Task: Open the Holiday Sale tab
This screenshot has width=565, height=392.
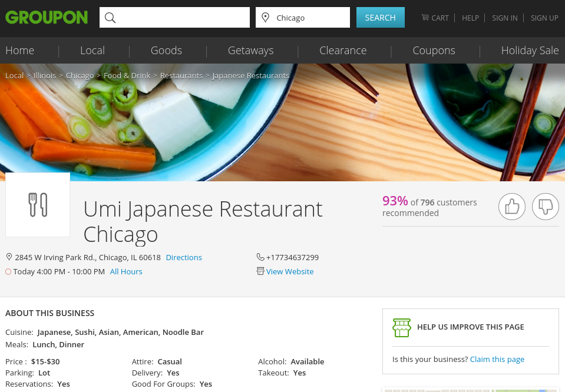Action: point(530,51)
